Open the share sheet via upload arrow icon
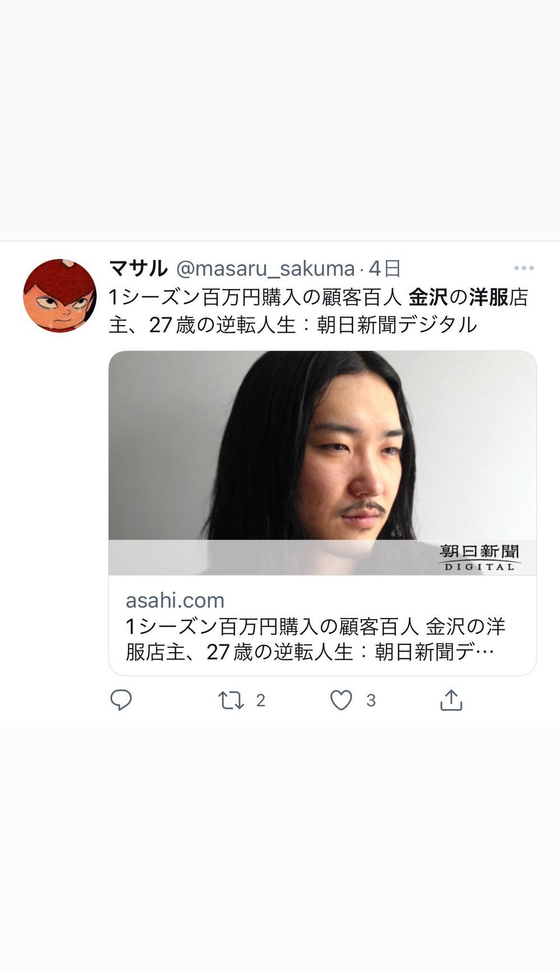The height and width of the screenshot is (971, 560). point(451,700)
